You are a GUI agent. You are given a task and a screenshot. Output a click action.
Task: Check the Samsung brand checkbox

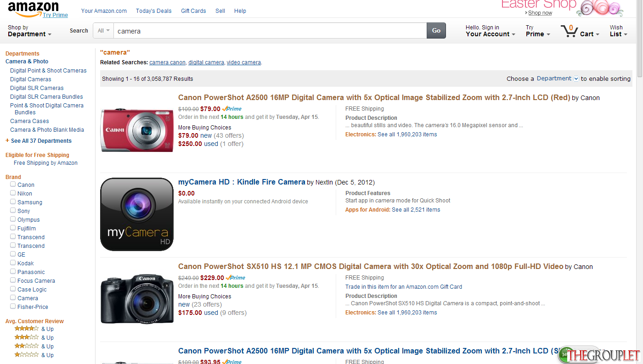(x=13, y=202)
